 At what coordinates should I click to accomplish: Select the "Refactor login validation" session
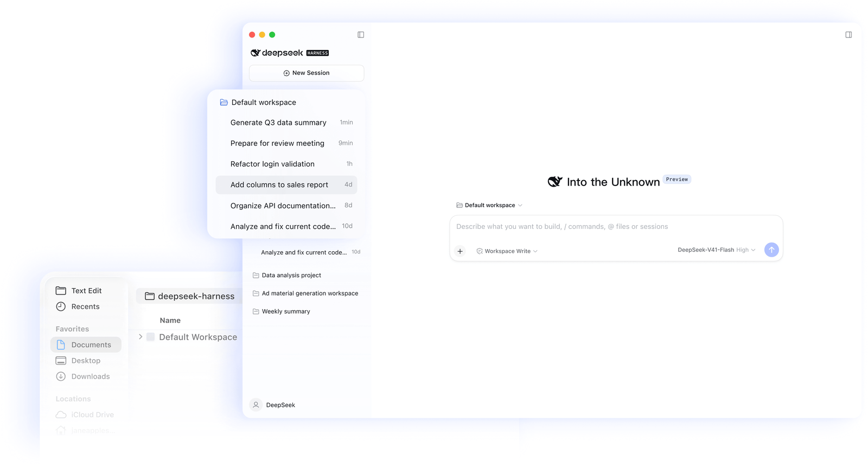point(286,164)
